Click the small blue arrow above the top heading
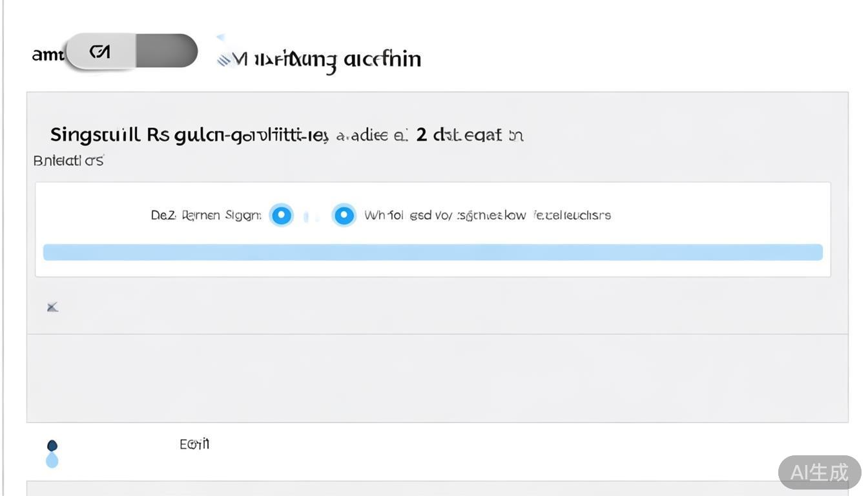The width and height of the screenshot is (868, 496). (221, 37)
